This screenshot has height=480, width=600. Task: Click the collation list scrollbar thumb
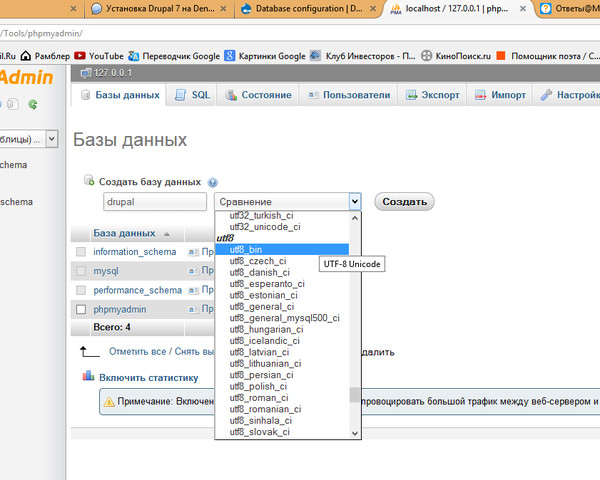click(x=355, y=395)
